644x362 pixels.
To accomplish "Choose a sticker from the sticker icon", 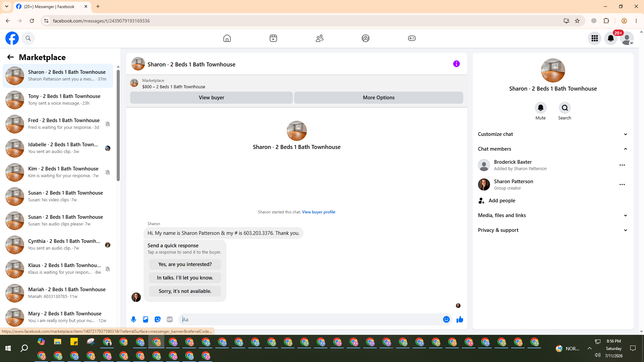I will [158, 319].
